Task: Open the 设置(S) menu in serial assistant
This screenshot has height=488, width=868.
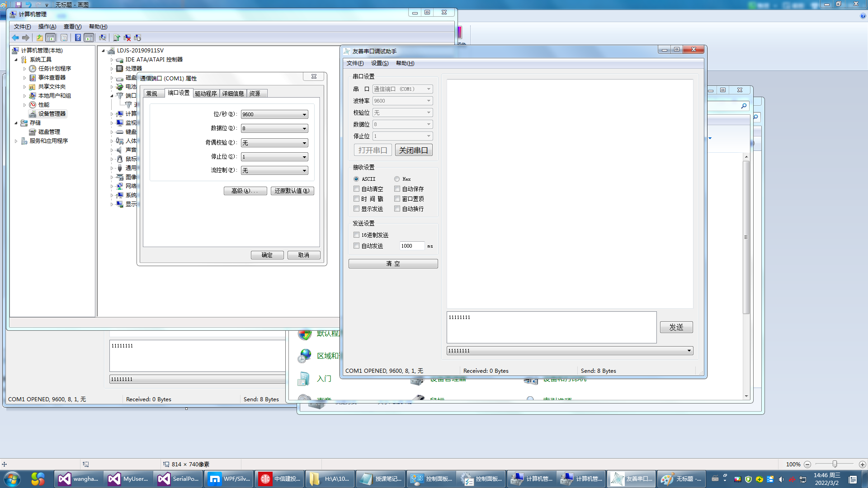Action: click(x=379, y=63)
